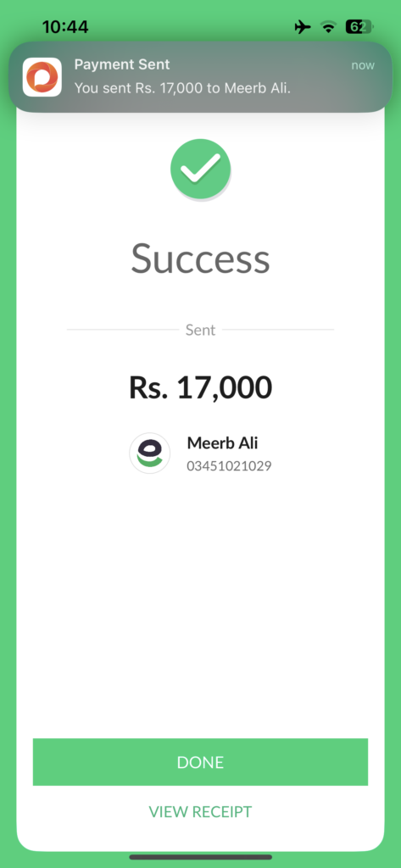
Task: Tap the notification message about Rs. 17,000
Action: pos(182,88)
